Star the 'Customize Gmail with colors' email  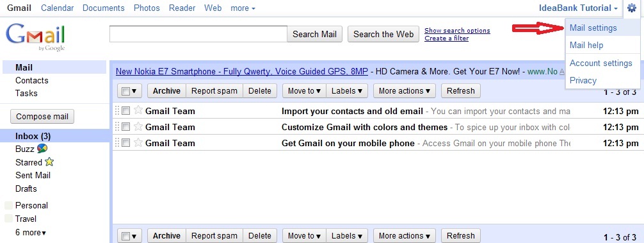pyautogui.click(x=138, y=126)
